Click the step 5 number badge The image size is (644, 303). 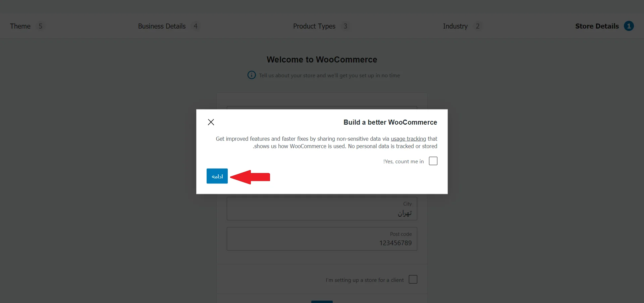[x=40, y=26]
